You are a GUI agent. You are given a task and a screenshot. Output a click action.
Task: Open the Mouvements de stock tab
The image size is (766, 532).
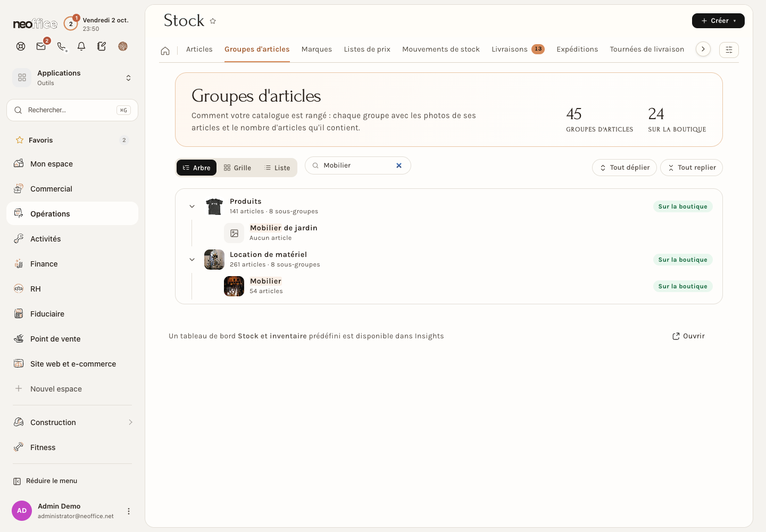441,49
